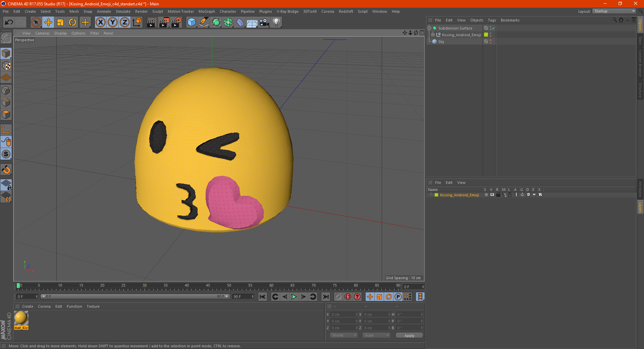The height and width of the screenshot is (349, 644).
Task: Add a Subdivision Surface generator icon
Action: [216, 22]
